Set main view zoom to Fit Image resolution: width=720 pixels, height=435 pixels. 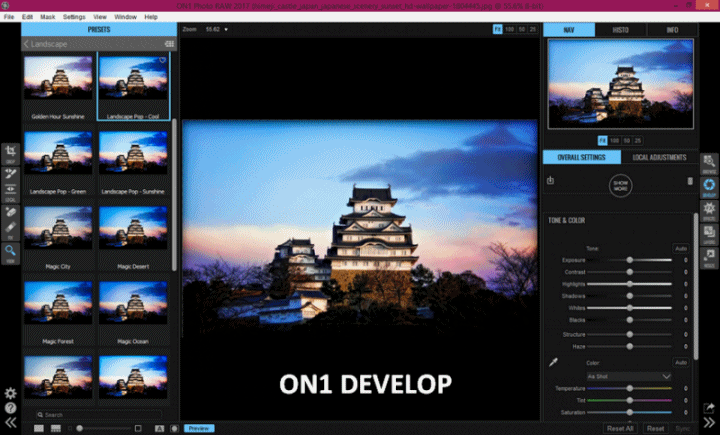497,29
